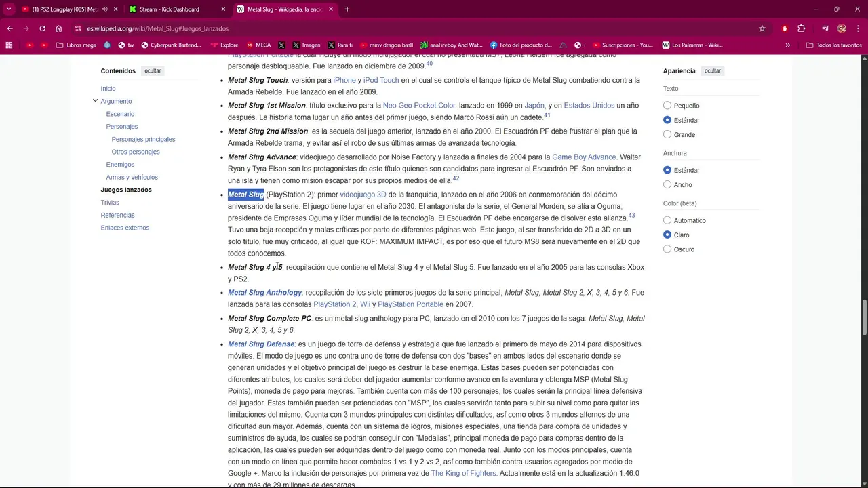Open the Metal Slug Defense link
Screen dimensions: 868x488
coord(261,344)
